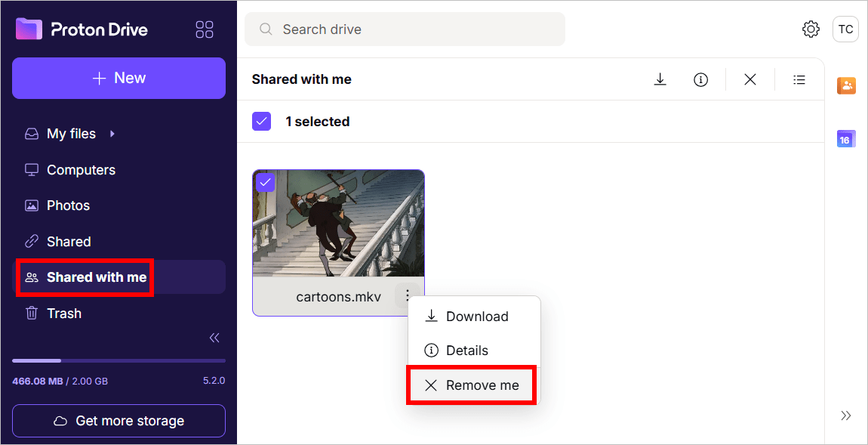Open settings gear icon

[x=811, y=29]
